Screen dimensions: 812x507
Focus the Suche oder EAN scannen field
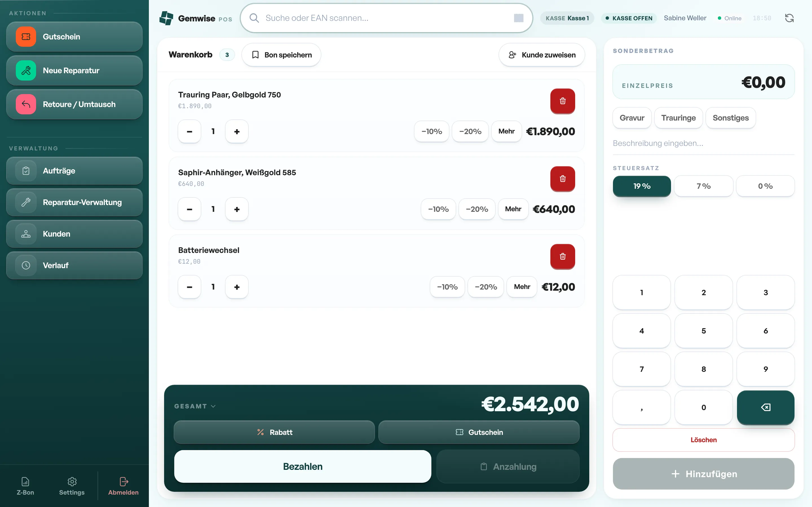pos(386,18)
